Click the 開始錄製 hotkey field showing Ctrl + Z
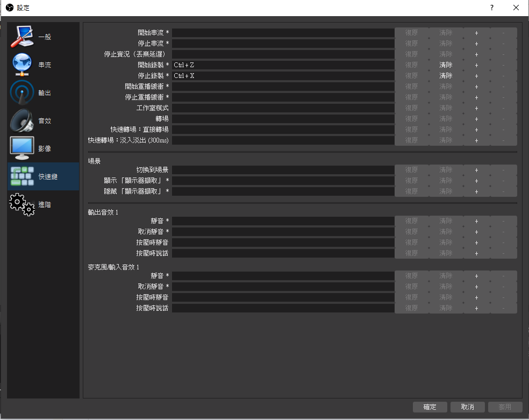This screenshot has width=529, height=420. click(x=283, y=65)
